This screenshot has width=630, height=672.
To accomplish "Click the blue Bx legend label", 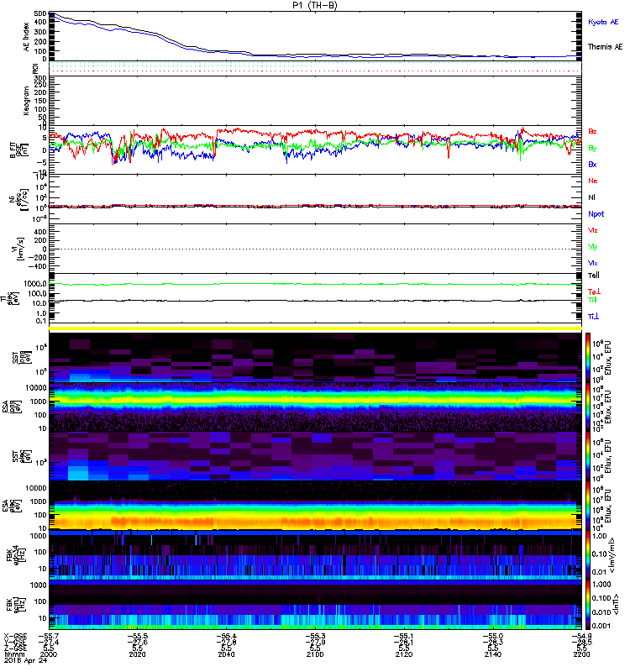I will 592,165.
